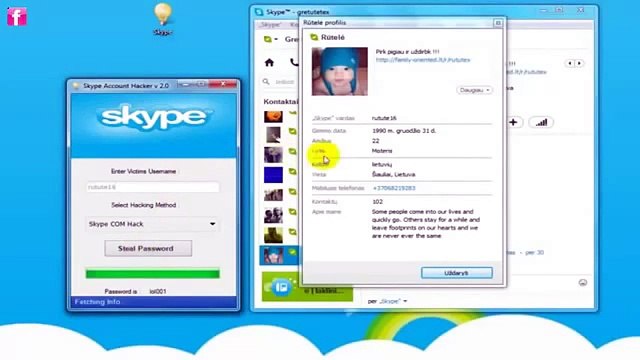This screenshot has width=640, height=360.
Task: Open the Skype menu in menu bar
Action: 270,25
